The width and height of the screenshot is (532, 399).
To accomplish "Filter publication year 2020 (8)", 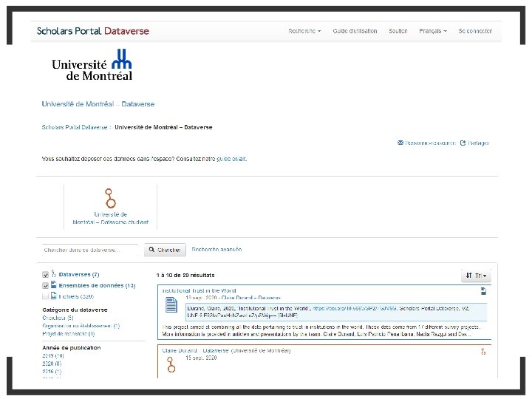I will pos(52,364).
